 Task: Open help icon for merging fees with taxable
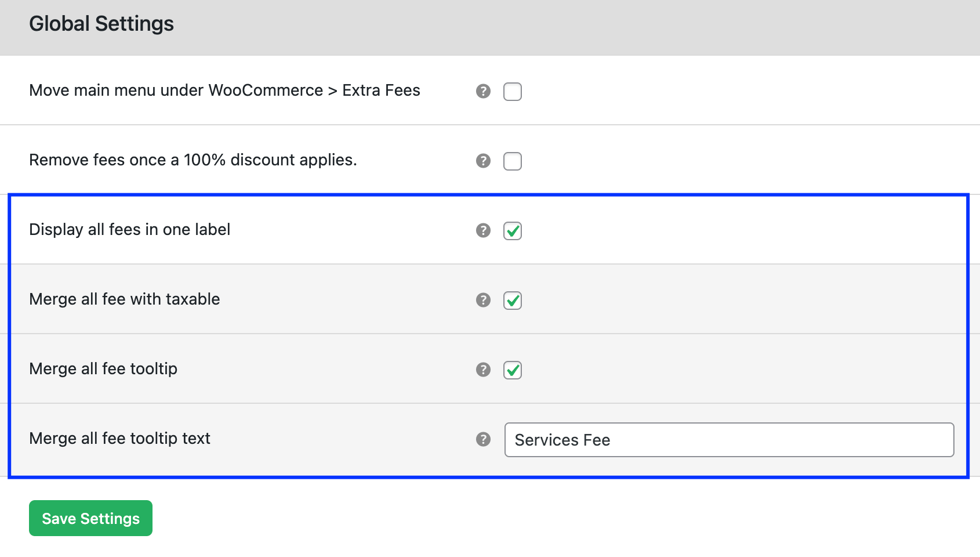[483, 300]
